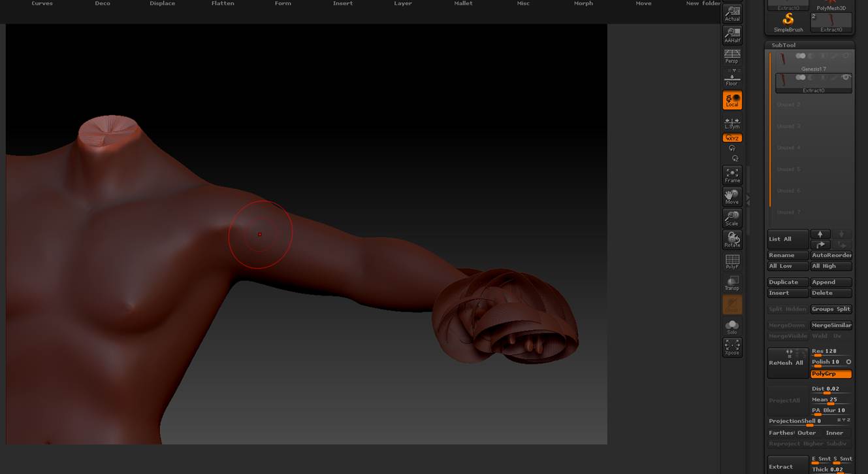Click the Frame mesh icon
Viewport: 868px width, 474px height.
[732, 175]
